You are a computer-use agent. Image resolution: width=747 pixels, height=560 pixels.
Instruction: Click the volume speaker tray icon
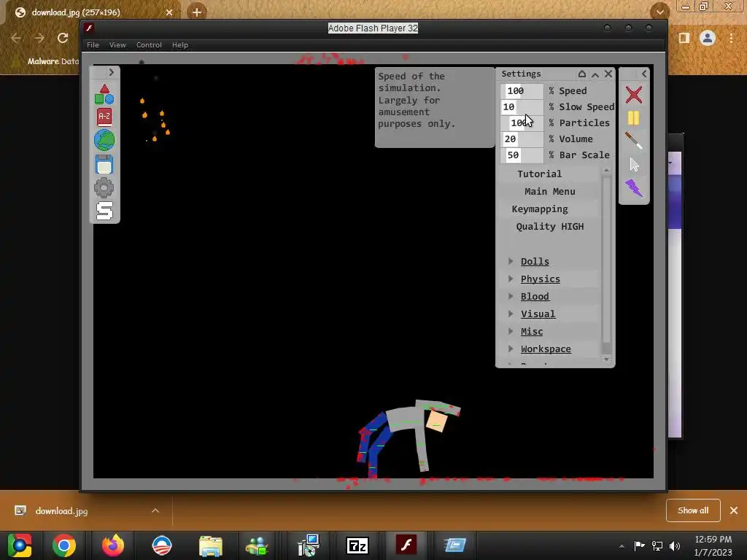(675, 545)
